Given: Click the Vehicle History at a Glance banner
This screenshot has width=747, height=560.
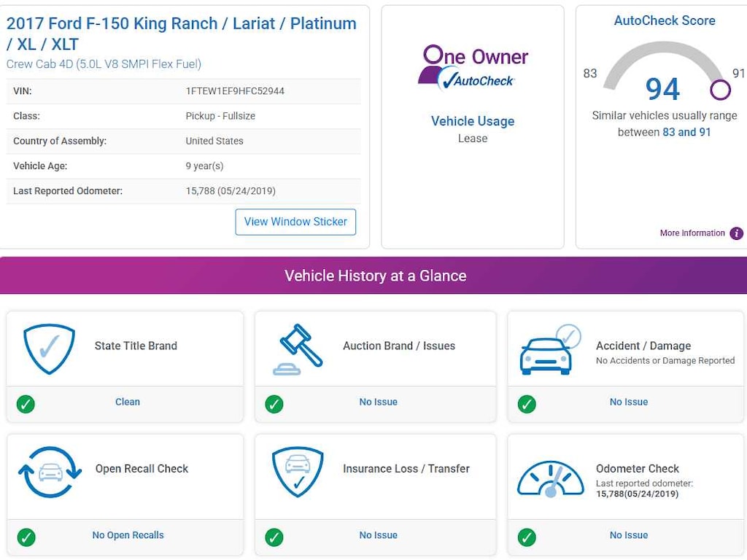Looking at the screenshot, I should pyautogui.click(x=375, y=276).
